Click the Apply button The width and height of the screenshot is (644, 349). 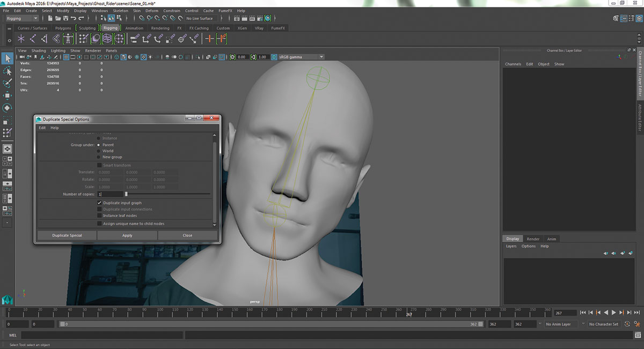coord(127,235)
